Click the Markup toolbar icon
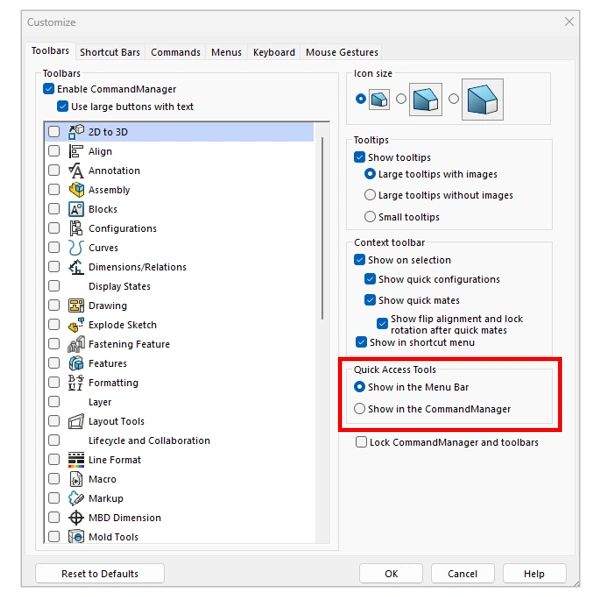The width and height of the screenshot is (598, 597). pos(76,498)
